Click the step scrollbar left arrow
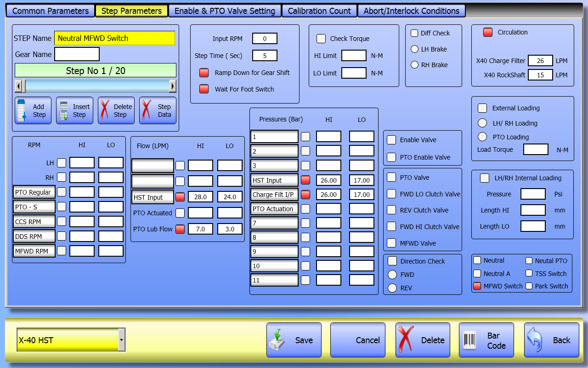588x368 pixels. tap(18, 86)
